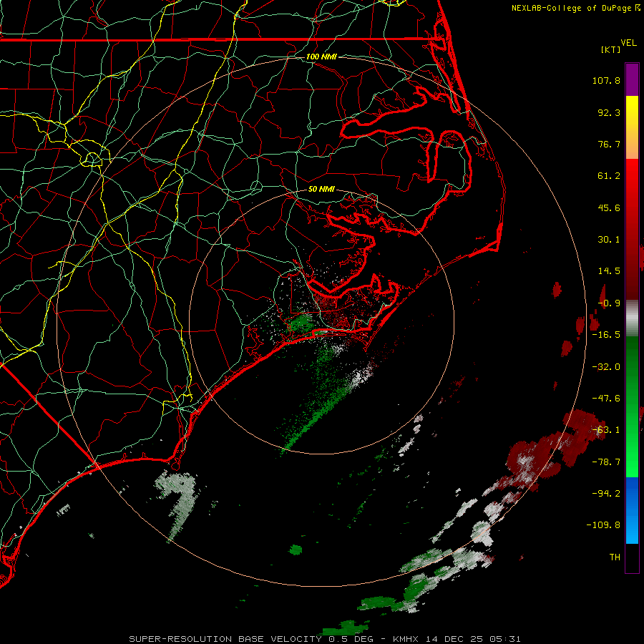
Task: Click the NEXLAB-College of DuPage label
Action: 575,8
